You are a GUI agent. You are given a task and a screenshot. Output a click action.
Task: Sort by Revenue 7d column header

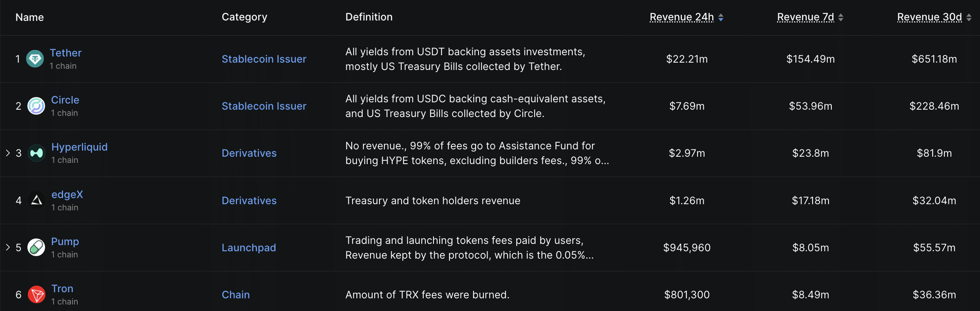pyautogui.click(x=805, y=17)
